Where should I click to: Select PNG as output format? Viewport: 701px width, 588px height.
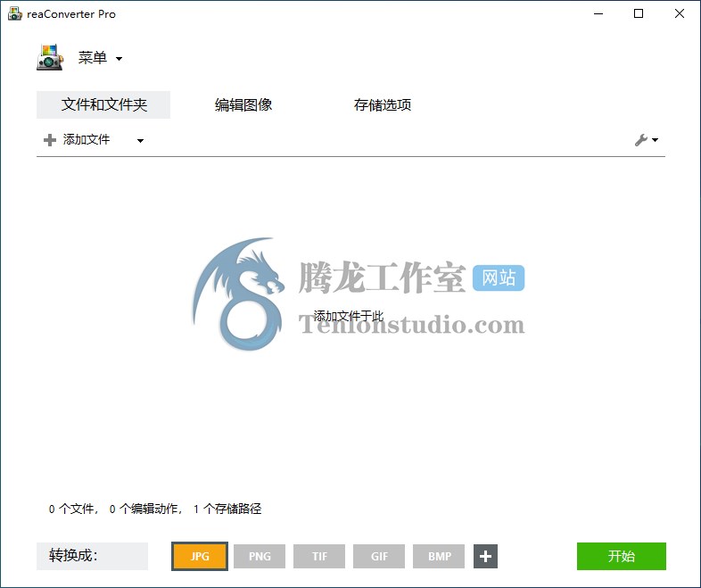(260, 556)
